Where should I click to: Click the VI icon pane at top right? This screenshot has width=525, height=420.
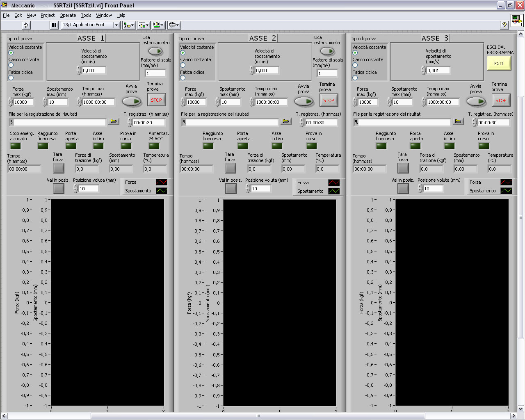click(517, 21)
